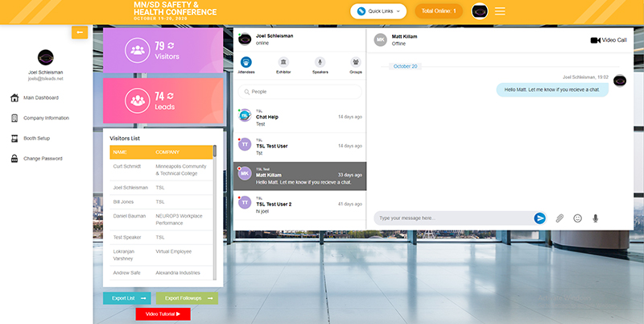Image resolution: width=644 pixels, height=324 pixels.
Task: Open the Groups chat tab
Action: tap(355, 65)
